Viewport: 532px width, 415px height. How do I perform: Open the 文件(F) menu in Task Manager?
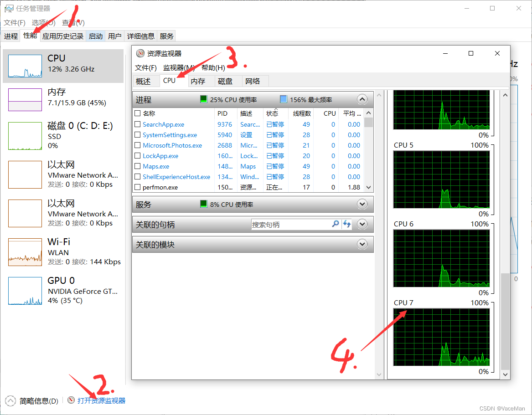point(15,22)
